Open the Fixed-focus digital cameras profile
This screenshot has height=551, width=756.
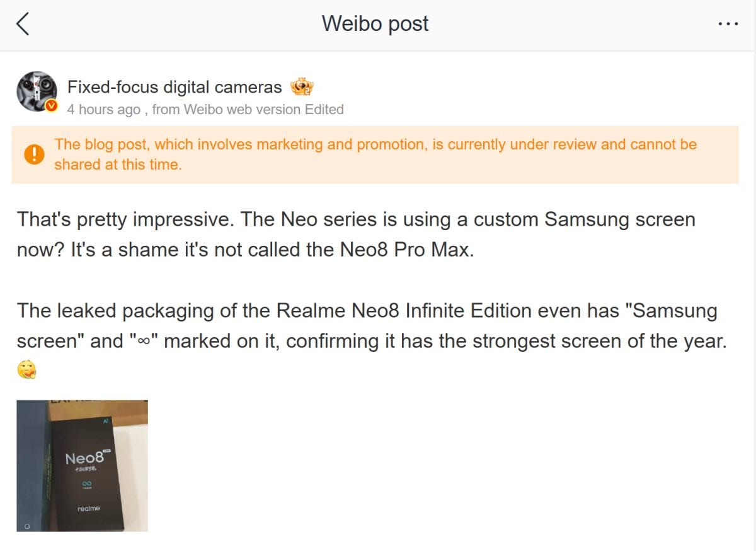click(x=174, y=86)
